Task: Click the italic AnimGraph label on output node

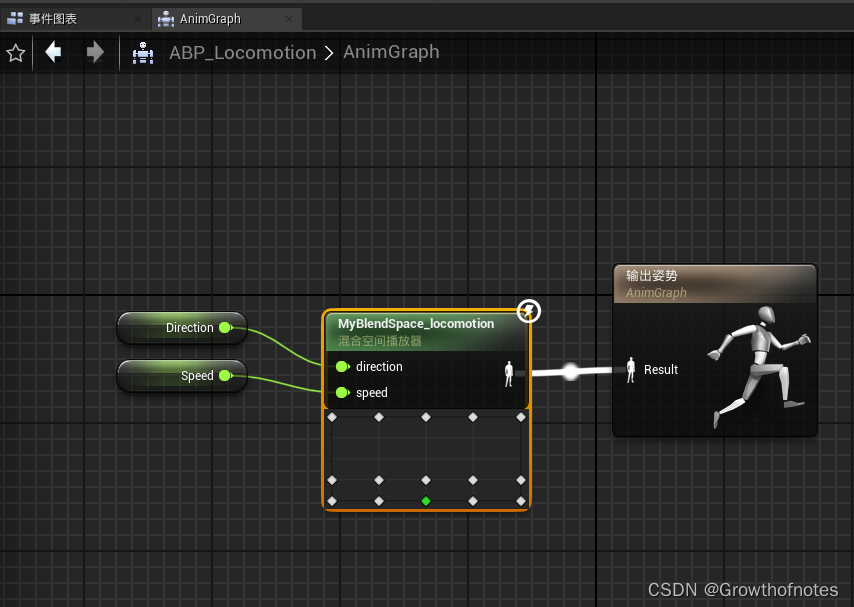Action: click(x=656, y=293)
